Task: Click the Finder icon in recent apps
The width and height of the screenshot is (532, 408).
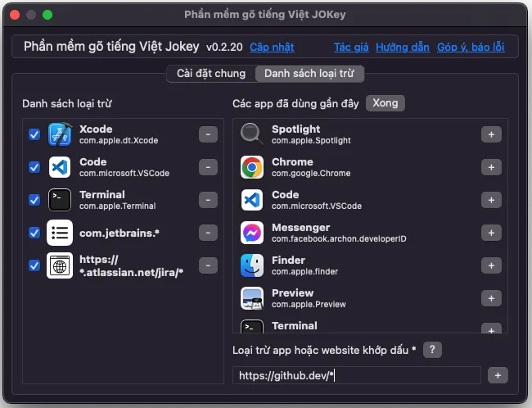Action: (x=252, y=265)
